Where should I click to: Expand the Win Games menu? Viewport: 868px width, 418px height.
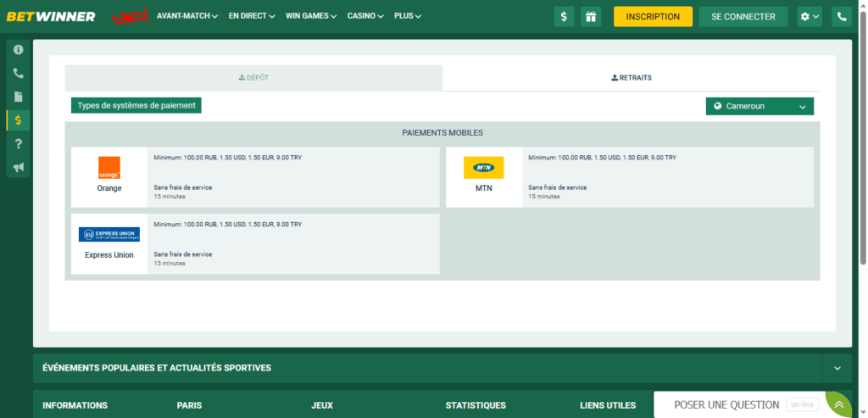pos(311,17)
